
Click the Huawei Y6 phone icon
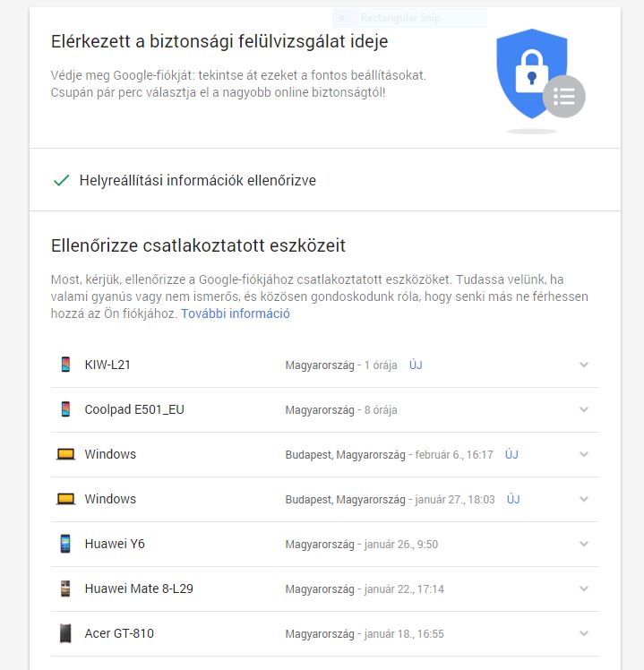click(x=65, y=544)
